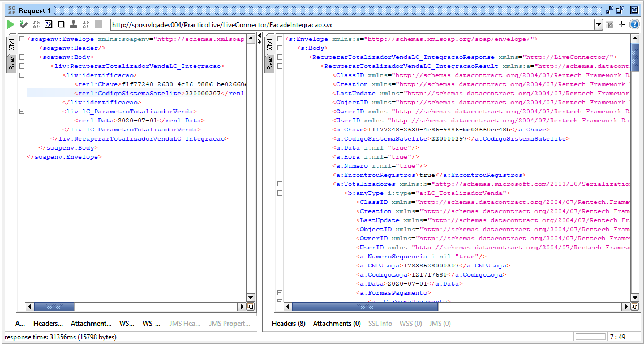Image resolution: width=644 pixels, height=344 pixels.
Task: Collapse RecuperarTotalizadorVendaLC_IntegracaoResult node
Action: pos(280,66)
